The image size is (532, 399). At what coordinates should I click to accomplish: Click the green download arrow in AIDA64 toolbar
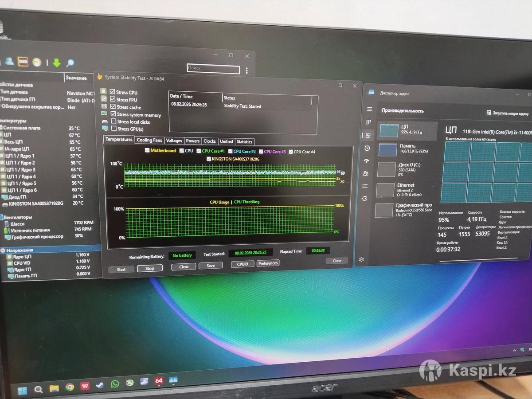click(56, 63)
